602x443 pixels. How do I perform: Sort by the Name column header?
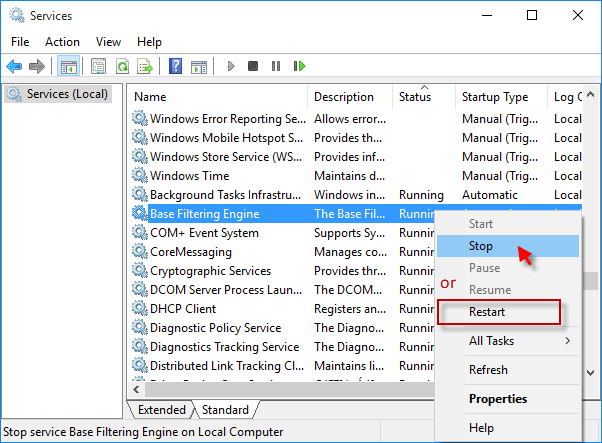coord(217,97)
